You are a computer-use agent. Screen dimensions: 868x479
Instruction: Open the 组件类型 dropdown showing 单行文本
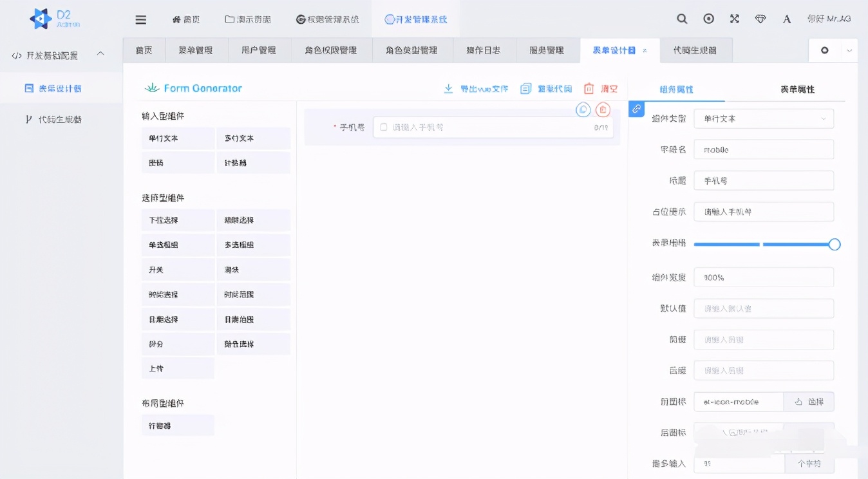(x=764, y=118)
